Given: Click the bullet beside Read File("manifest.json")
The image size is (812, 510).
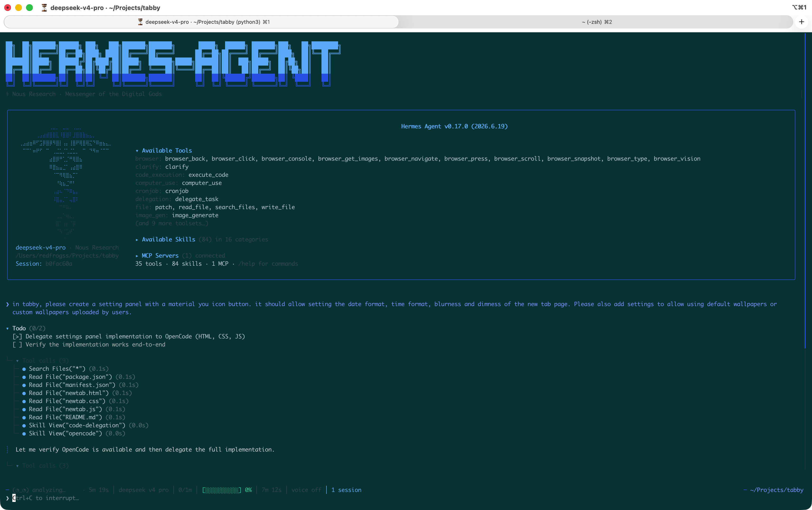Looking at the screenshot, I should 24,385.
